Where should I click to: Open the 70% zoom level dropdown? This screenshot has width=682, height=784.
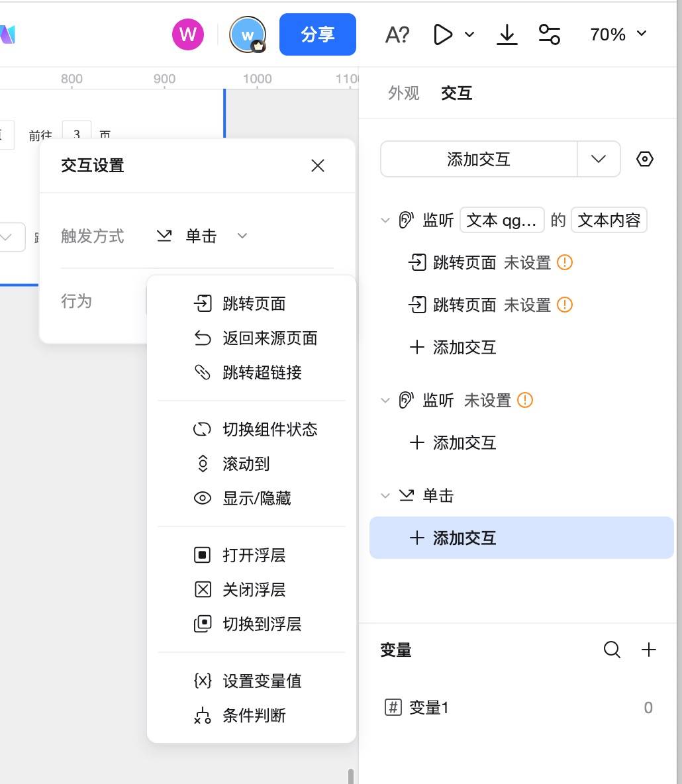[x=618, y=34]
